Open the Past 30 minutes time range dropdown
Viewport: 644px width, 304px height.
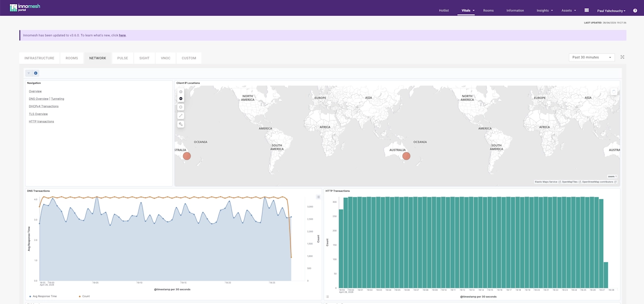(592, 57)
